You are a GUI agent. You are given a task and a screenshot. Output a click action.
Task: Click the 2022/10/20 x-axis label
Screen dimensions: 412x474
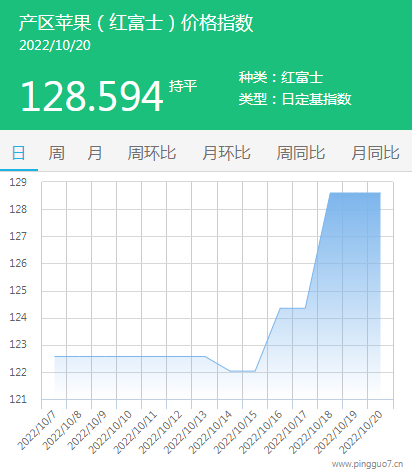pyautogui.click(x=360, y=432)
